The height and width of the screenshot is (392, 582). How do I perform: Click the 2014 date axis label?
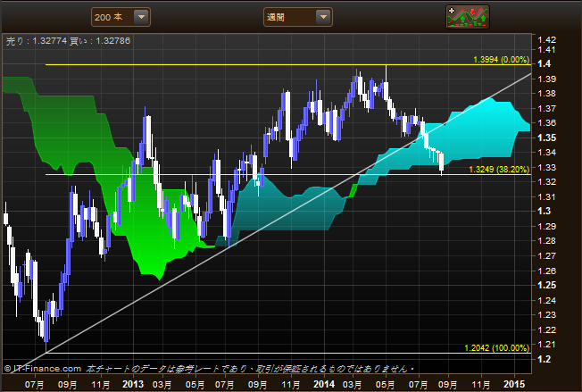coord(324,384)
